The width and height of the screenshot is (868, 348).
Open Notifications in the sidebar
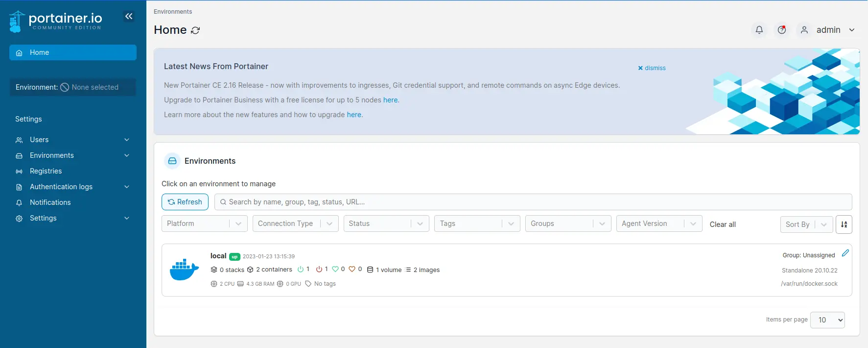tap(73, 202)
